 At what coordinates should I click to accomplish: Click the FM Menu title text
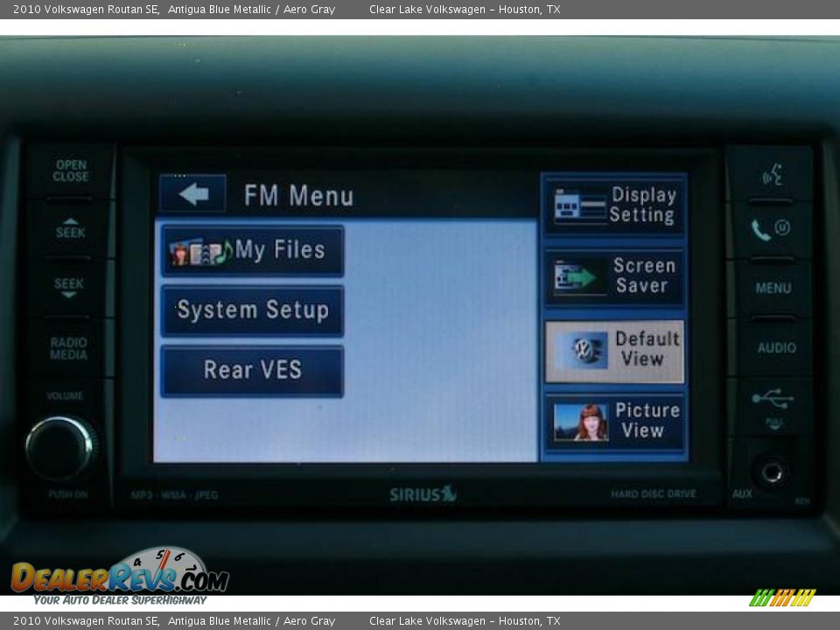(299, 195)
